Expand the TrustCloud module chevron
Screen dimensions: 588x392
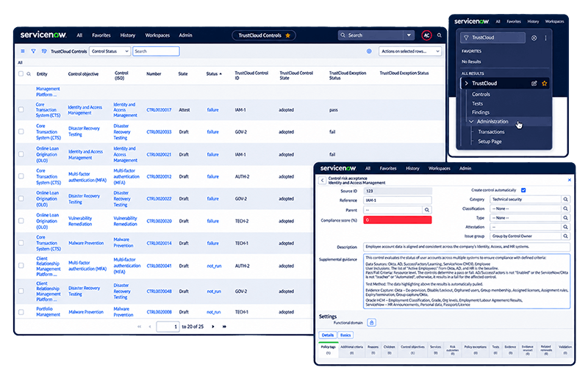[466, 83]
